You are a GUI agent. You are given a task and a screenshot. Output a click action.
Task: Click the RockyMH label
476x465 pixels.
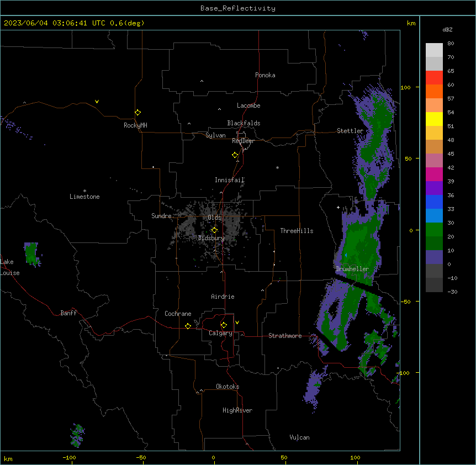[x=135, y=125]
